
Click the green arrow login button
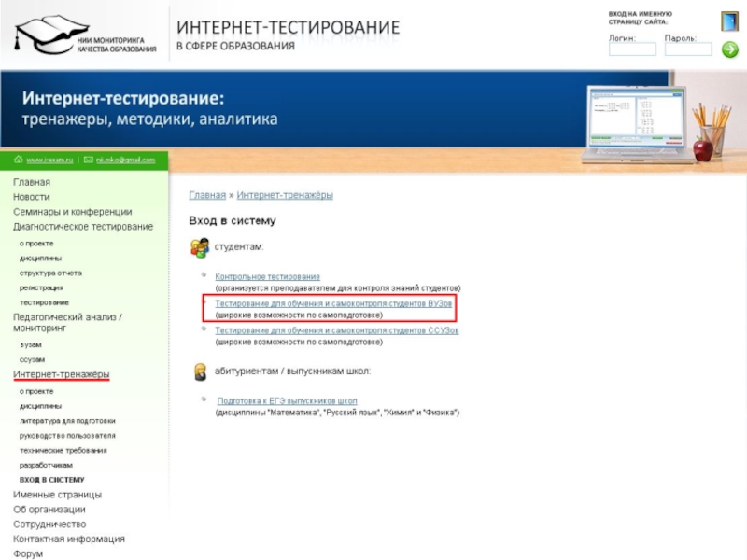coord(730,49)
